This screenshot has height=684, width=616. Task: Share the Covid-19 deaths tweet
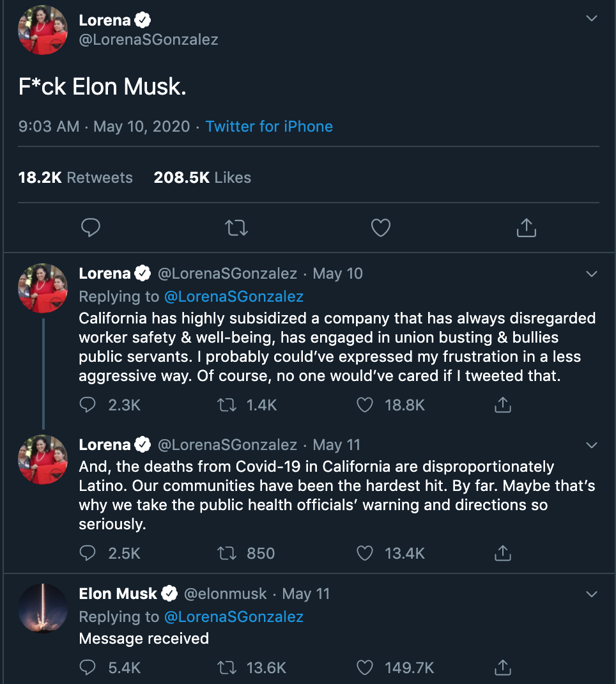click(x=503, y=553)
